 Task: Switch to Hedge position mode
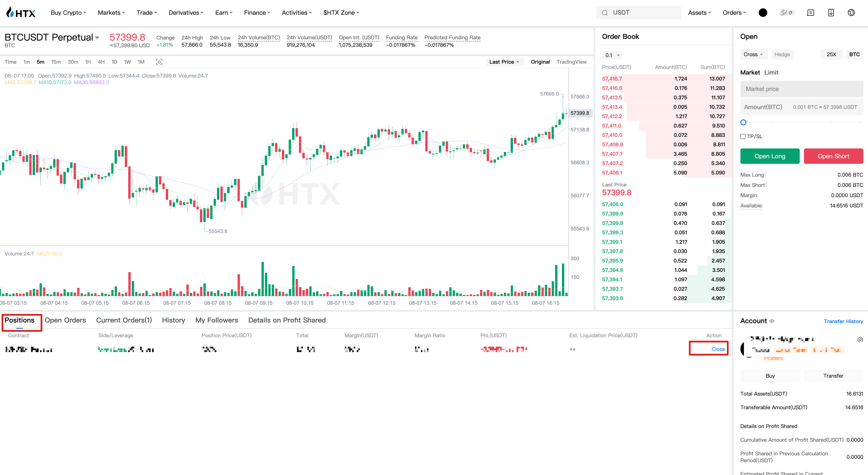click(782, 54)
